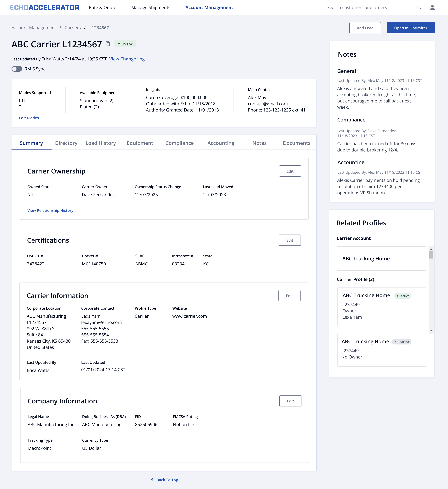Open the View Change Log link
448x489 pixels.
[127, 59]
